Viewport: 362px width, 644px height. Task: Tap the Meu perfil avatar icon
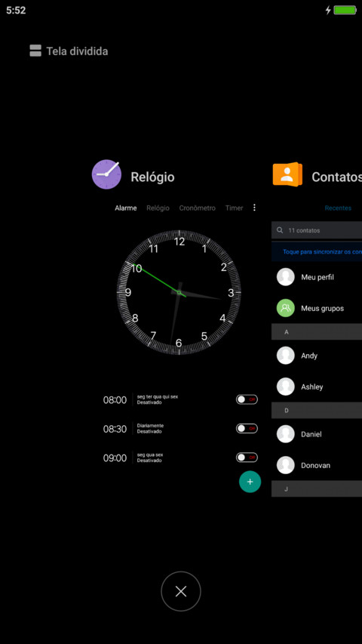coord(286,277)
